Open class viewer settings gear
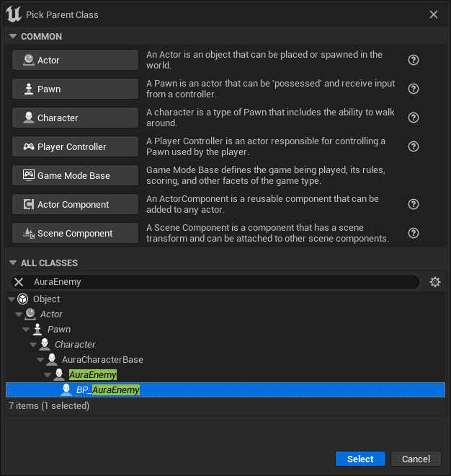This screenshot has height=476, width=451. coord(434,282)
